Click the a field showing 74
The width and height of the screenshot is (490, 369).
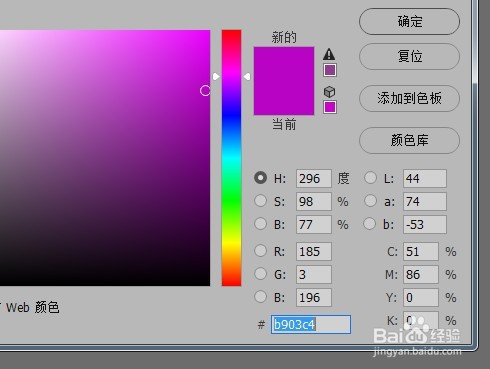coord(425,201)
